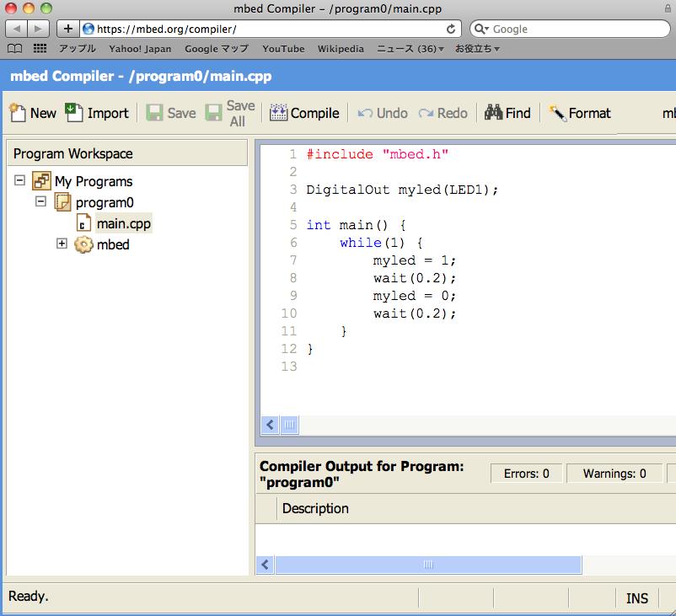This screenshot has height=616, width=676.
Task: Select main.cpp in the workspace tree
Action: coord(123,223)
